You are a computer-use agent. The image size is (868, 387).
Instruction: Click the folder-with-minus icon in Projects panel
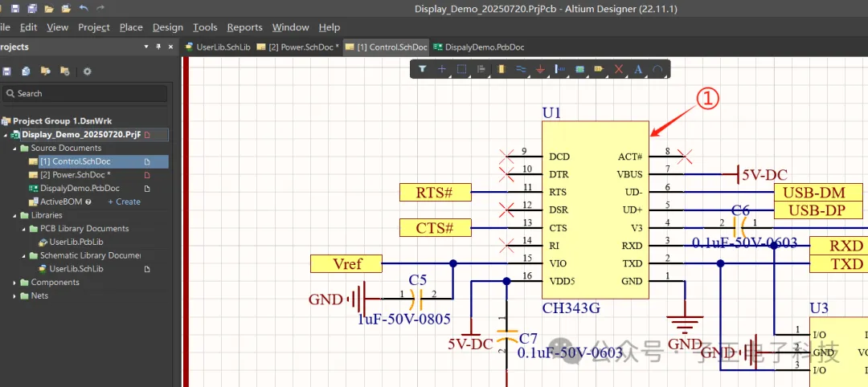pyautogui.click(x=65, y=71)
